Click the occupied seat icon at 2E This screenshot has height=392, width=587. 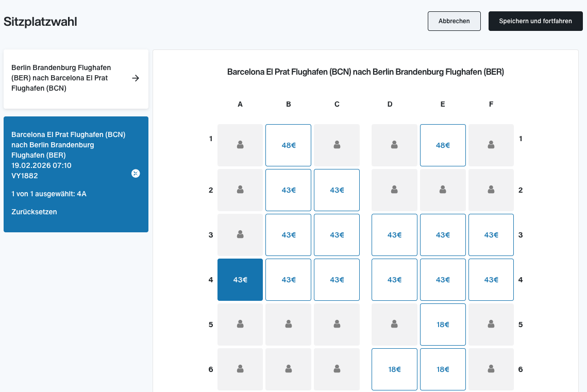(x=443, y=190)
